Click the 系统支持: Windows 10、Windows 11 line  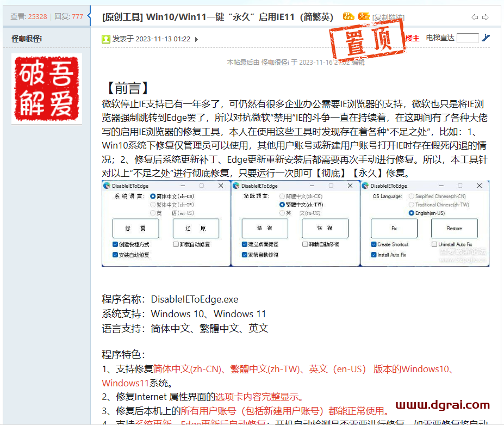tap(184, 313)
